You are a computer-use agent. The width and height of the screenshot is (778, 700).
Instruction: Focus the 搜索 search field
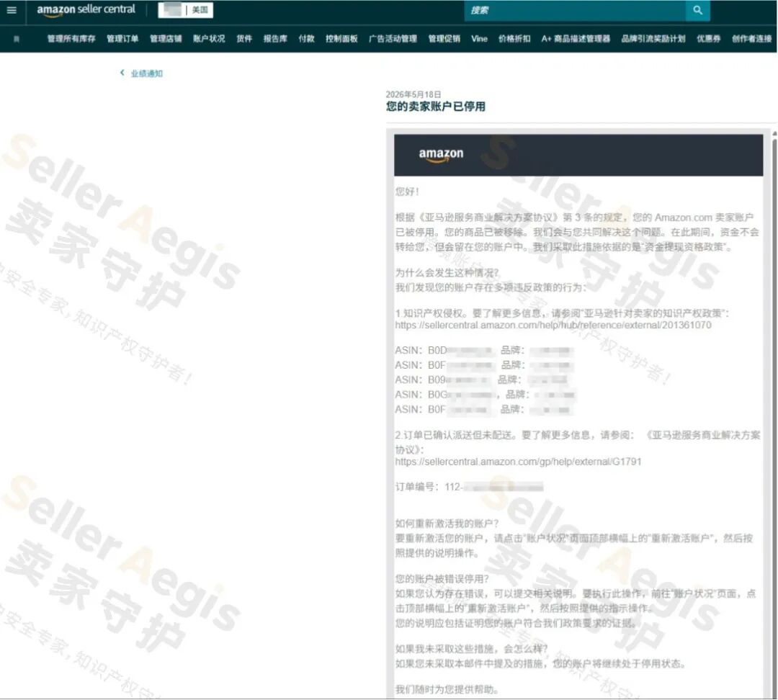[575, 10]
